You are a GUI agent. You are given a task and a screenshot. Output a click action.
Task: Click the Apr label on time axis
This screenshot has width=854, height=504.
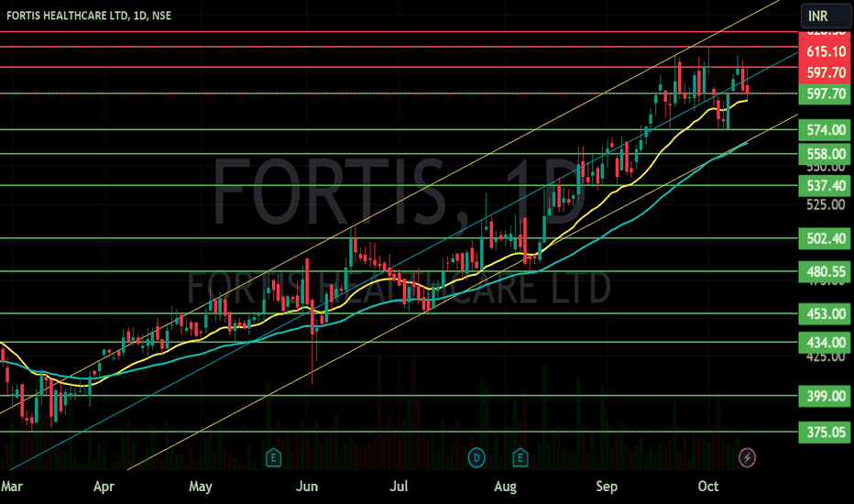click(x=104, y=486)
